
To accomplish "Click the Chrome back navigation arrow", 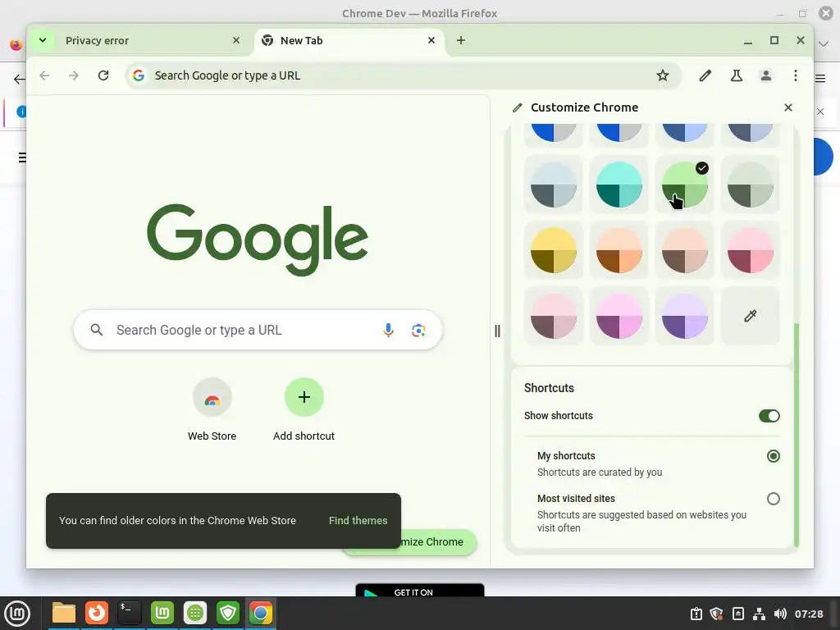I will click(44, 75).
